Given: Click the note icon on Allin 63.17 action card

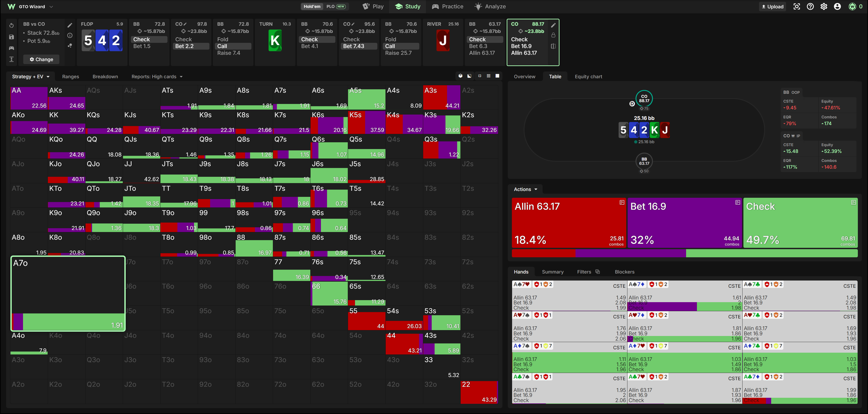Looking at the screenshot, I should point(622,202).
